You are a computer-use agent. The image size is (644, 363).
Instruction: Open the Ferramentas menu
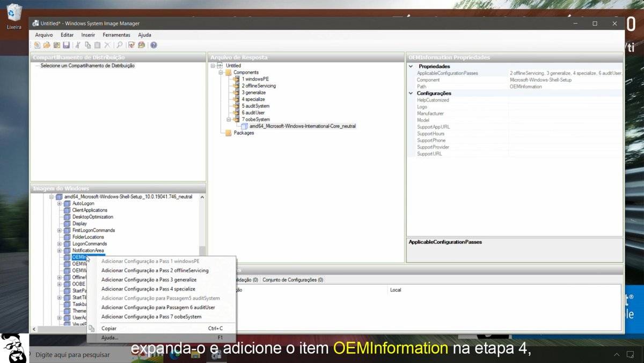click(116, 35)
